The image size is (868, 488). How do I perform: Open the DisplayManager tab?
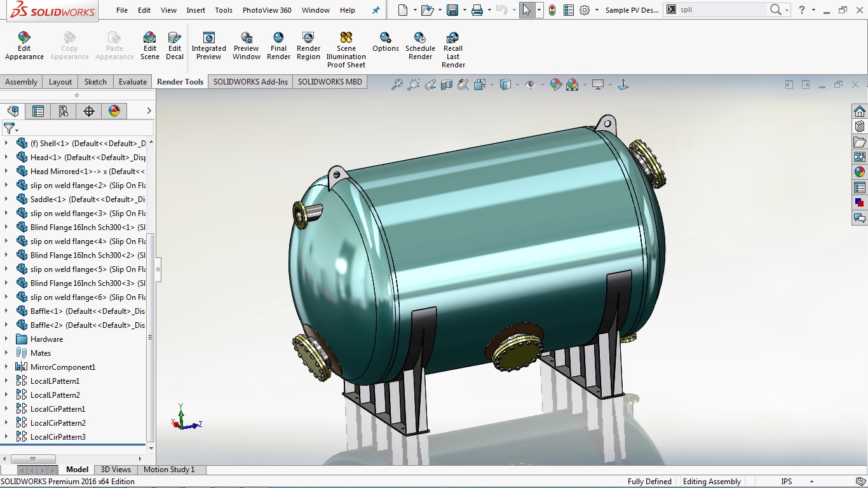pyautogui.click(x=114, y=111)
